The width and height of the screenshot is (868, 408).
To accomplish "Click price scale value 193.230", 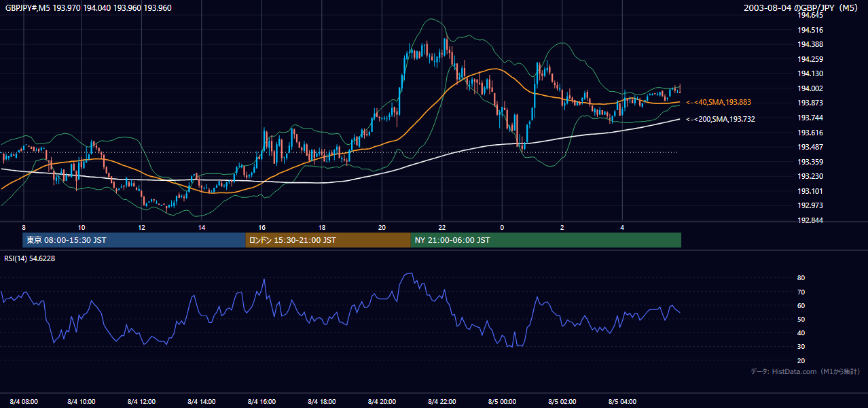I will (810, 176).
